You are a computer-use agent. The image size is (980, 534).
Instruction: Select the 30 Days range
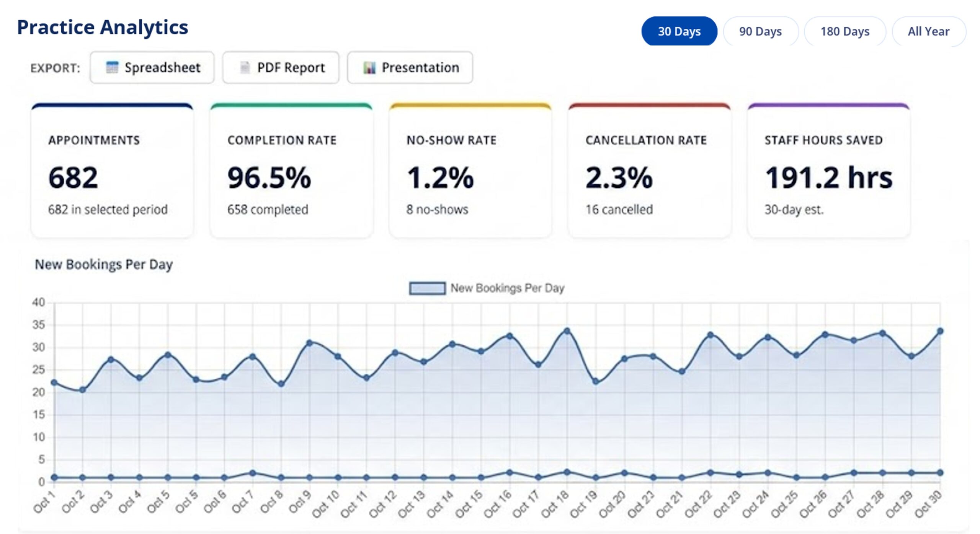tap(679, 31)
